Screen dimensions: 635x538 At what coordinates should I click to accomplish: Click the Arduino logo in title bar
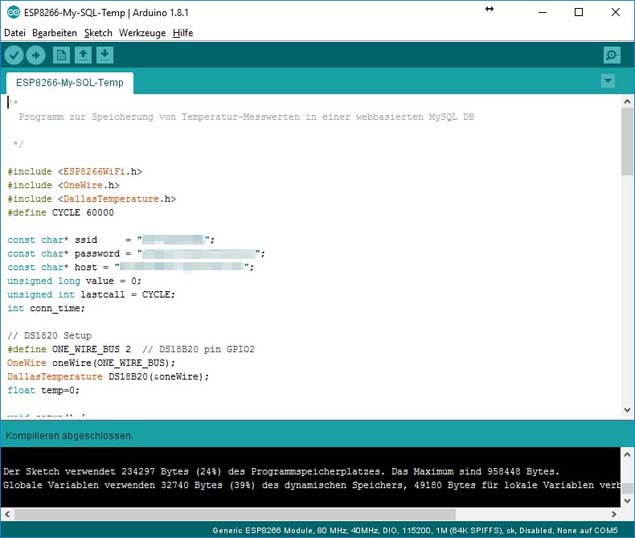pyautogui.click(x=13, y=12)
